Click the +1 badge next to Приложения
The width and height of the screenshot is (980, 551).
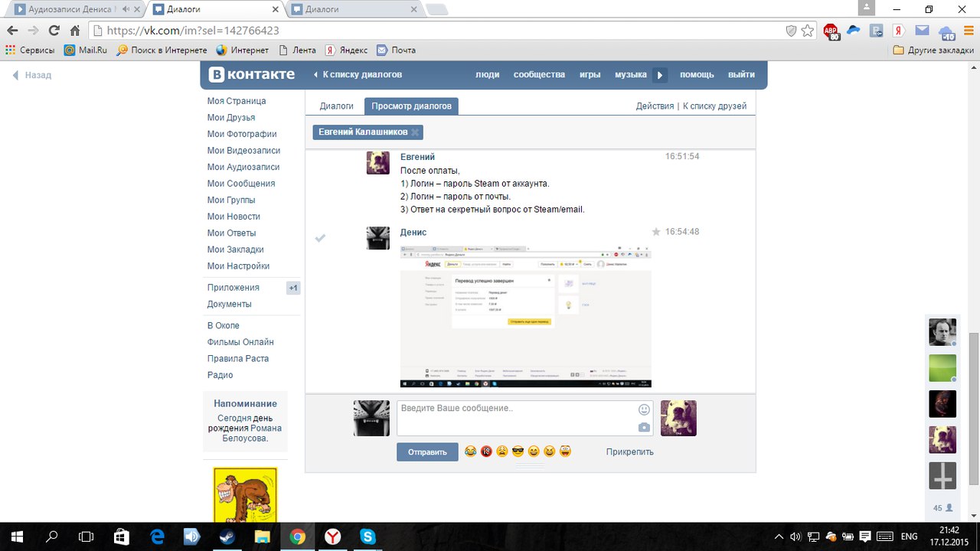[x=293, y=288]
